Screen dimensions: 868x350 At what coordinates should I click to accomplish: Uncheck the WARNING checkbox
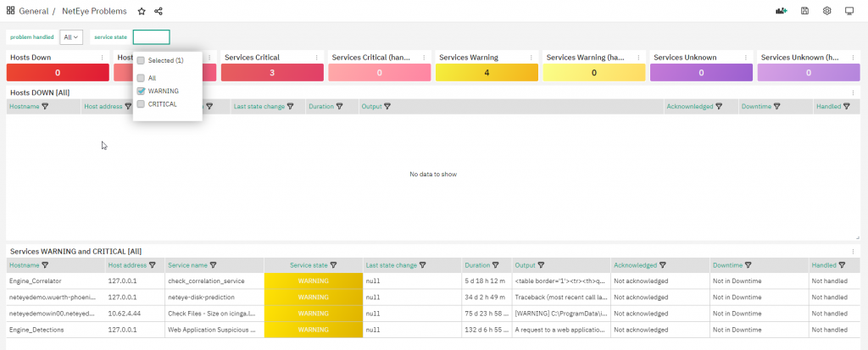(141, 91)
